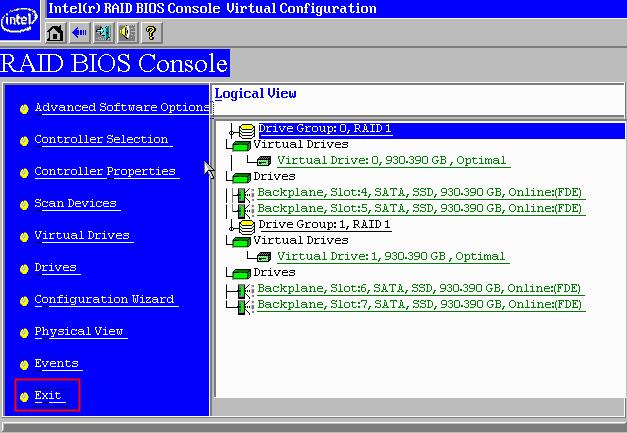Click the Virtual Drives folder icon under Drive Group 1

click(x=241, y=241)
